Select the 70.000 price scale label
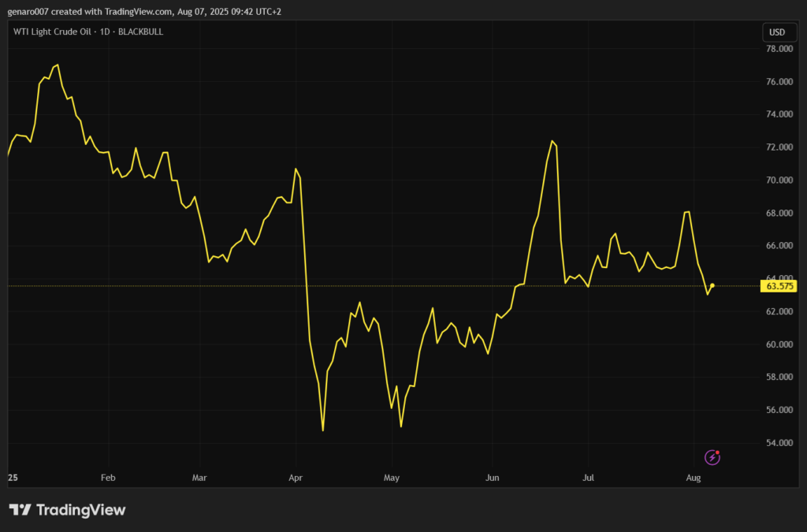 [x=779, y=180]
